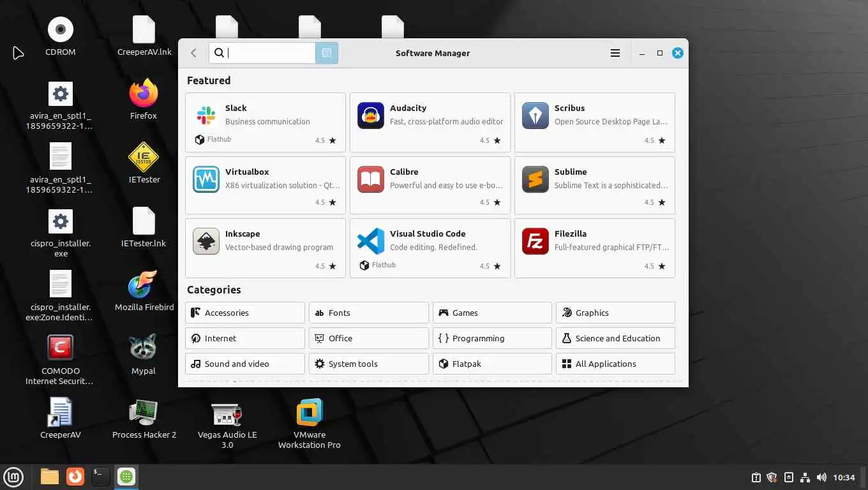Open the terminal from the taskbar
This screenshot has height=490, width=868.
click(x=101, y=476)
